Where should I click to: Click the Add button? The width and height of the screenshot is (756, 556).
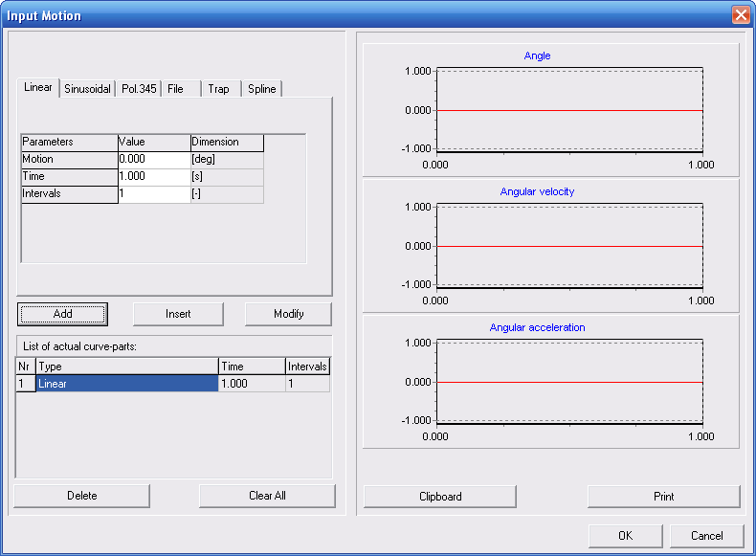point(62,314)
